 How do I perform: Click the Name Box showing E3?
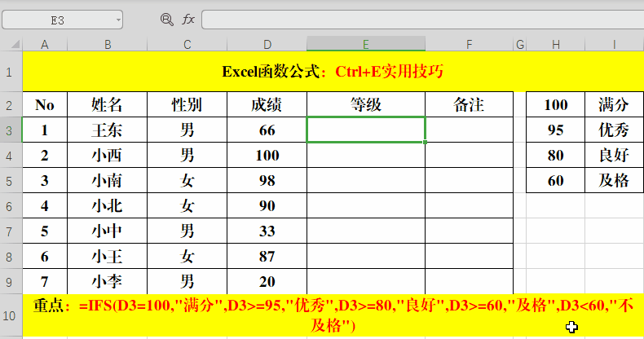[x=63, y=20]
